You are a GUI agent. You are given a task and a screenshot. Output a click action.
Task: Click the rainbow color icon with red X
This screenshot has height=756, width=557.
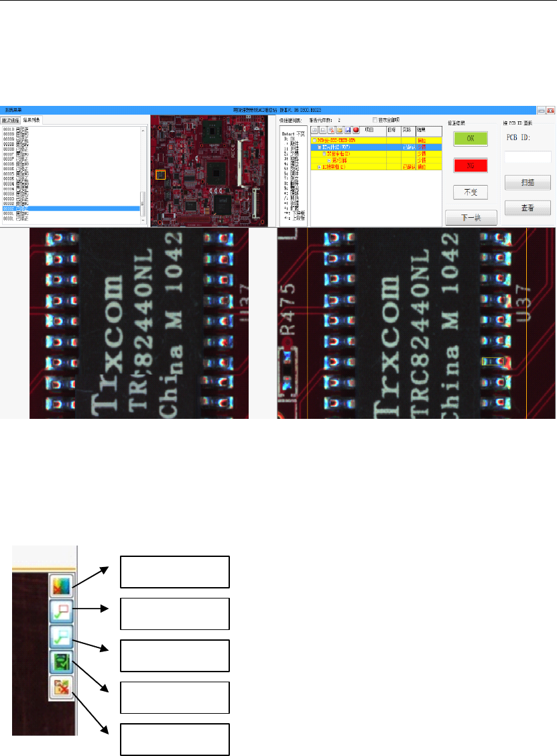pyautogui.click(x=62, y=585)
